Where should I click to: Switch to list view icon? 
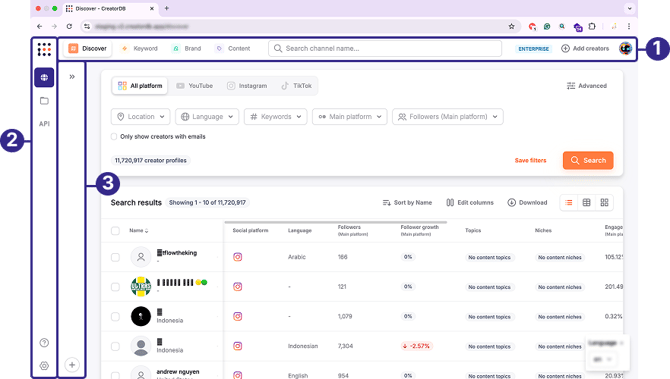[569, 203]
